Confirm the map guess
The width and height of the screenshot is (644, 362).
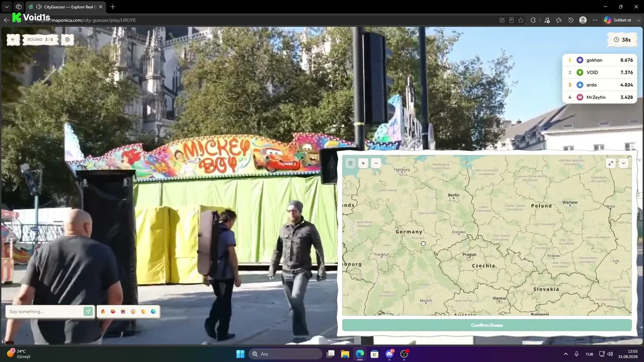pyautogui.click(x=487, y=325)
